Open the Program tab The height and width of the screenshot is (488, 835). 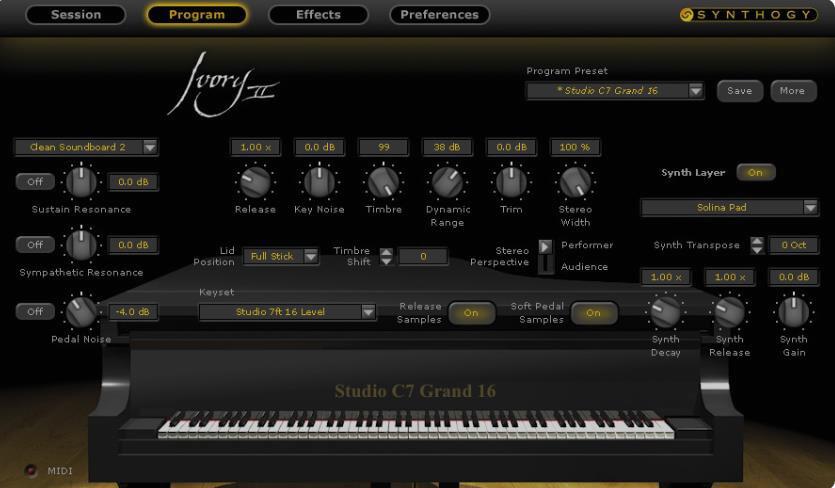click(x=197, y=14)
